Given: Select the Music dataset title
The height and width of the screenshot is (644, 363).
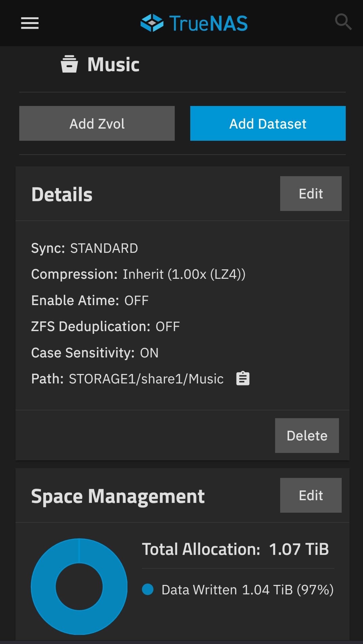Looking at the screenshot, I should 114,64.
